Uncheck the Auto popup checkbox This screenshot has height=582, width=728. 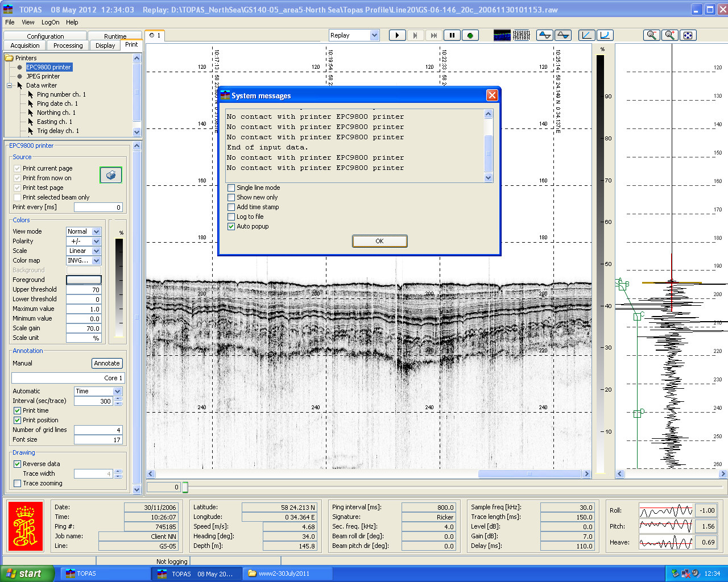pyautogui.click(x=231, y=226)
